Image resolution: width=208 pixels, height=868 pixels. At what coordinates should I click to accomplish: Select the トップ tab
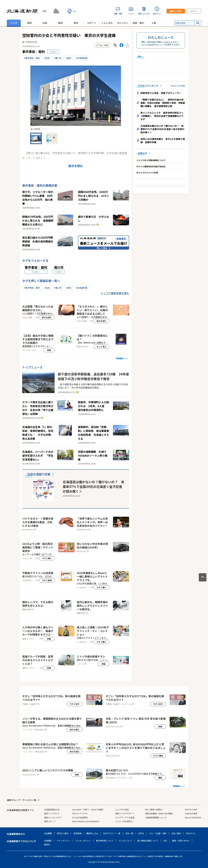(14, 23)
